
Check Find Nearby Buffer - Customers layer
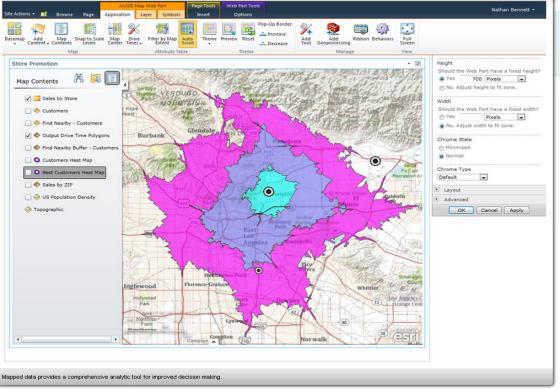click(x=28, y=148)
